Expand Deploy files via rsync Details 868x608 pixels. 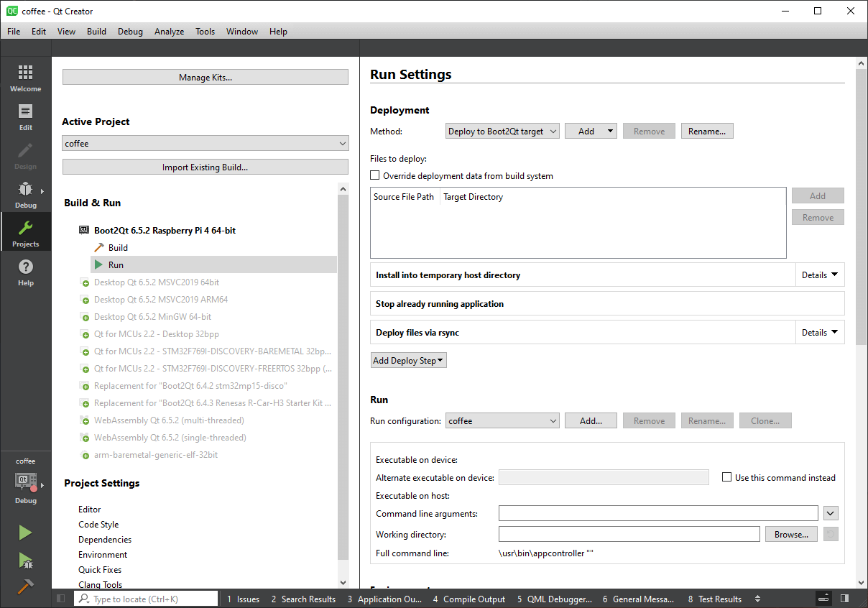tap(819, 333)
